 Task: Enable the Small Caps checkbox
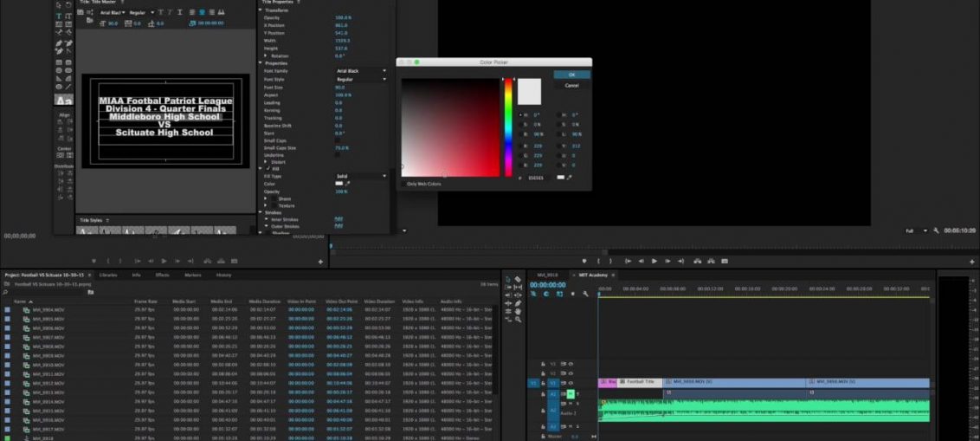point(338,140)
